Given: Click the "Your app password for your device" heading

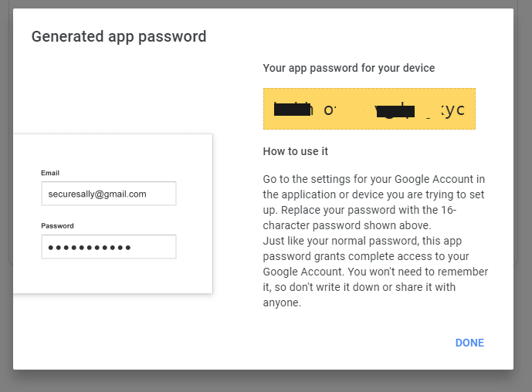Looking at the screenshot, I should pyautogui.click(x=349, y=68).
